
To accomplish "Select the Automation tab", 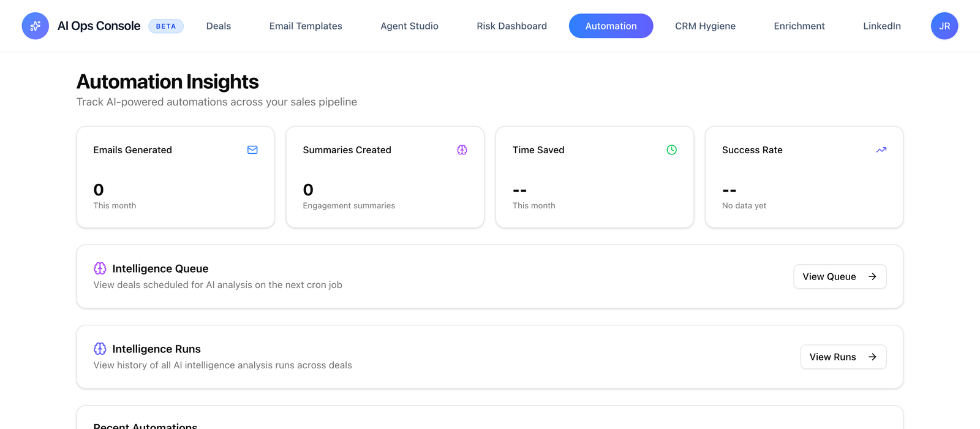I will coord(611,26).
